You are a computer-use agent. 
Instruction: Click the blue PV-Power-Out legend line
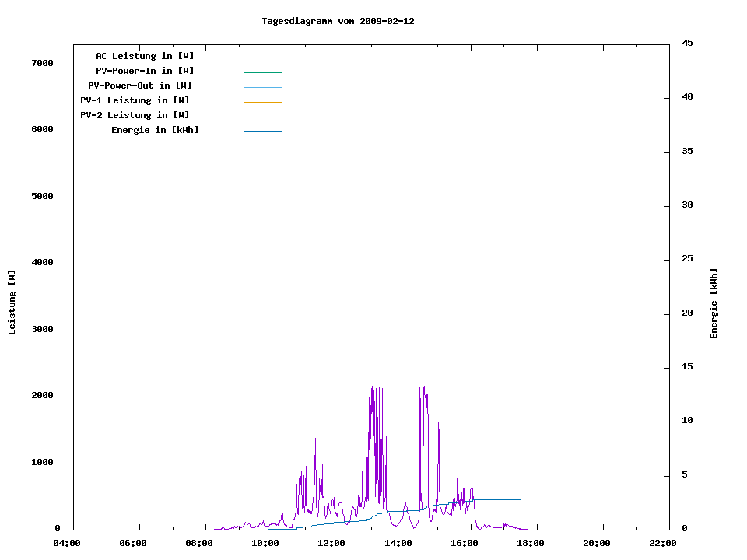[x=262, y=87]
